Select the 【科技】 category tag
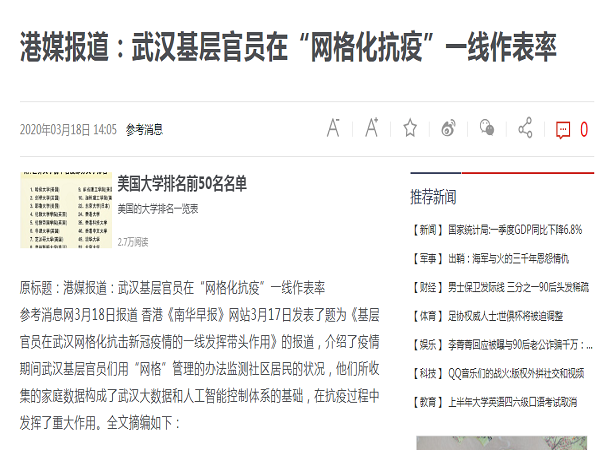600x450 pixels. (x=427, y=373)
